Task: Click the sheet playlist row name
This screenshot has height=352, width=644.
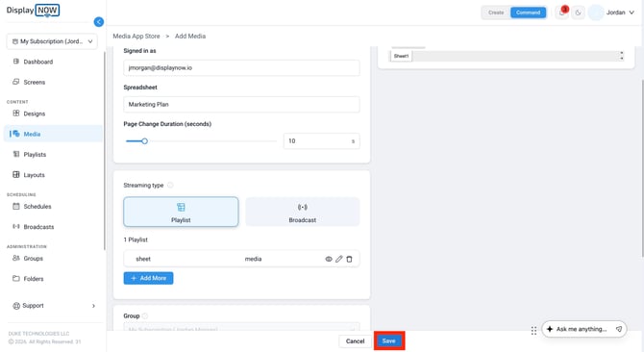Action: [x=143, y=259]
